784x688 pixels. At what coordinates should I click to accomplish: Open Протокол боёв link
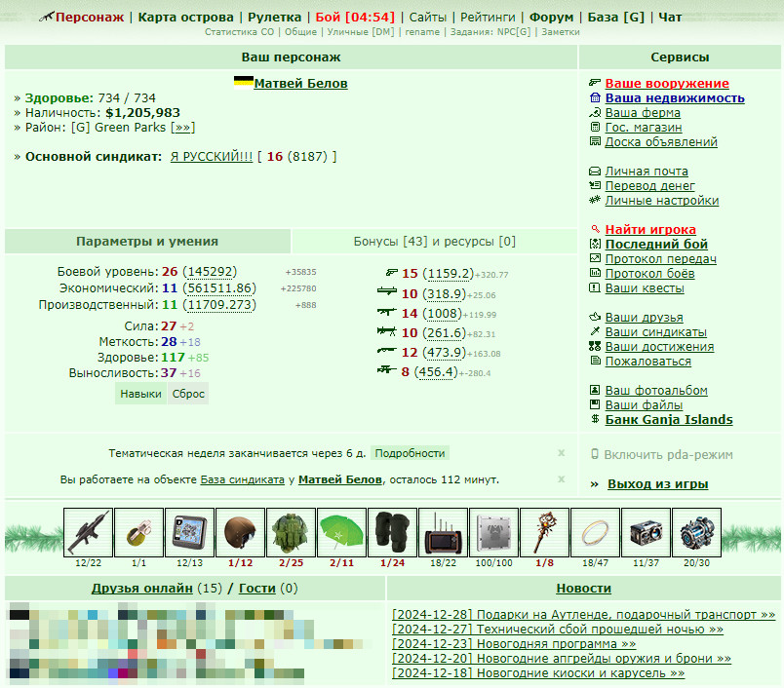point(649,273)
